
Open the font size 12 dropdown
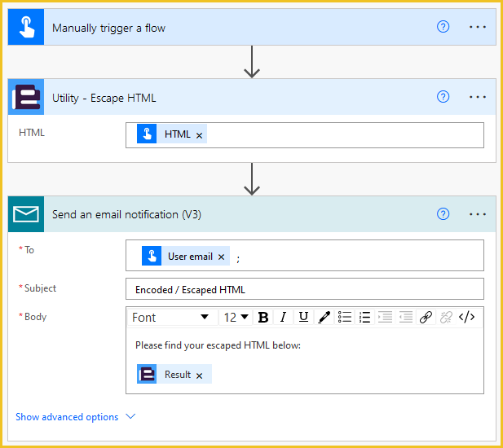(x=236, y=318)
